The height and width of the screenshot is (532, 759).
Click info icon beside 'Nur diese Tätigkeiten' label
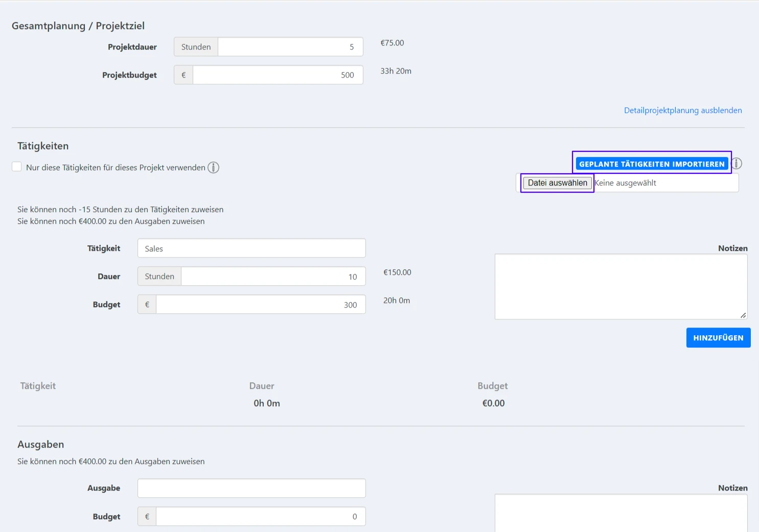click(x=213, y=168)
